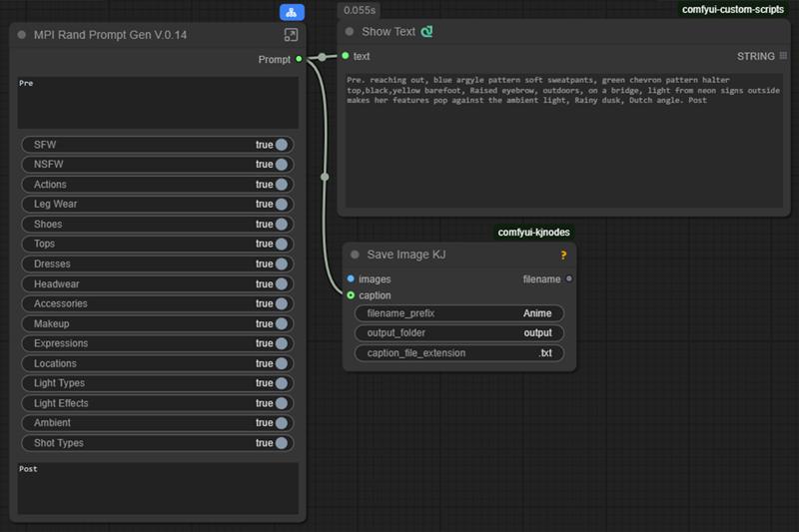Click the green logo icon beside Show Text
Image resolution: width=799 pixels, height=532 pixels.
[x=426, y=32]
